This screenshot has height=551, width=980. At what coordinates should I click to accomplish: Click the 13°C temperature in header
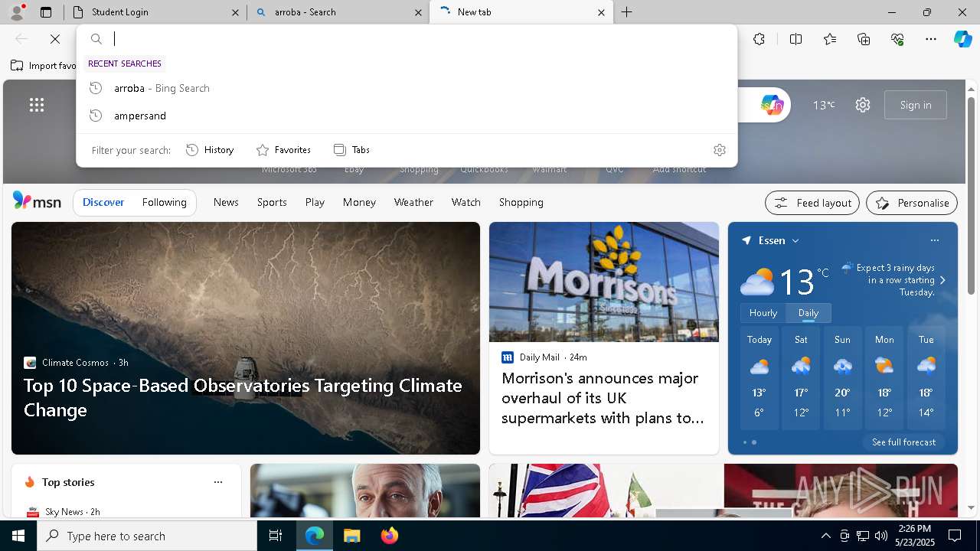point(824,105)
